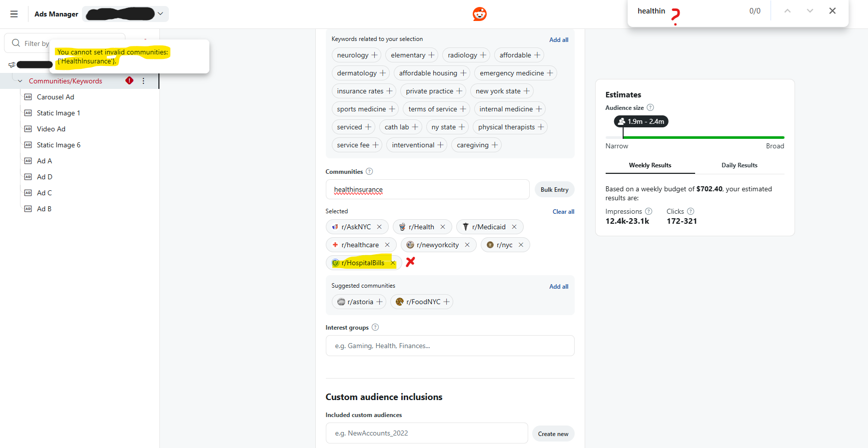Close the find-in-page bar
This screenshot has width=868, height=448.
pos(833,11)
